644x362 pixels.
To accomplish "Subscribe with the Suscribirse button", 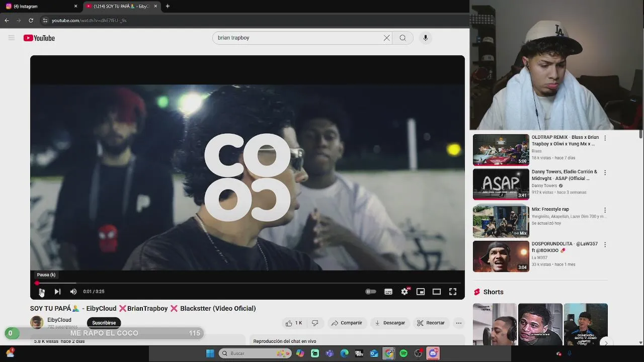I will 104,323.
